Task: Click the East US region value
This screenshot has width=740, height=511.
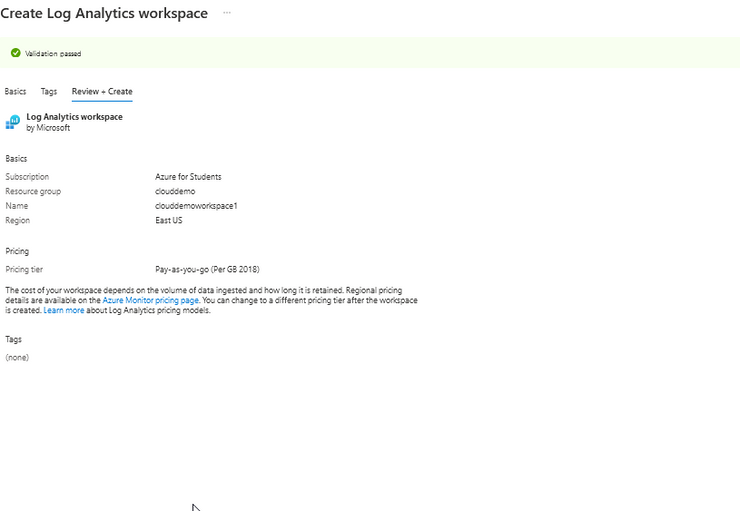Action: [169, 220]
